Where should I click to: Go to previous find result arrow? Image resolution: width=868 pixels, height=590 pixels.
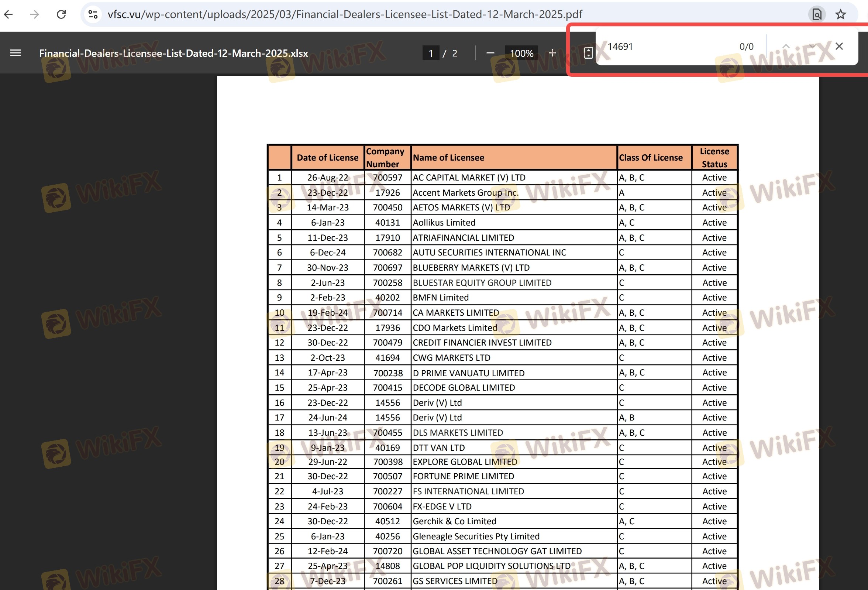pos(786,46)
